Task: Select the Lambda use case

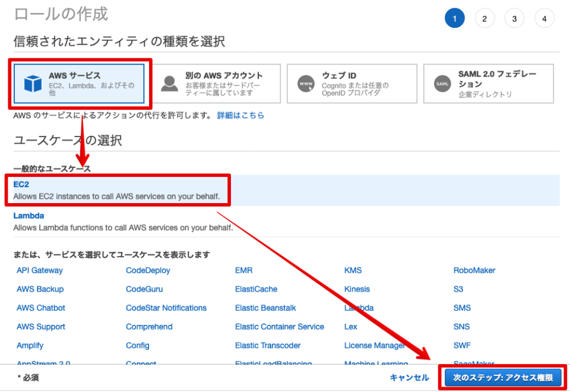Action: point(28,216)
